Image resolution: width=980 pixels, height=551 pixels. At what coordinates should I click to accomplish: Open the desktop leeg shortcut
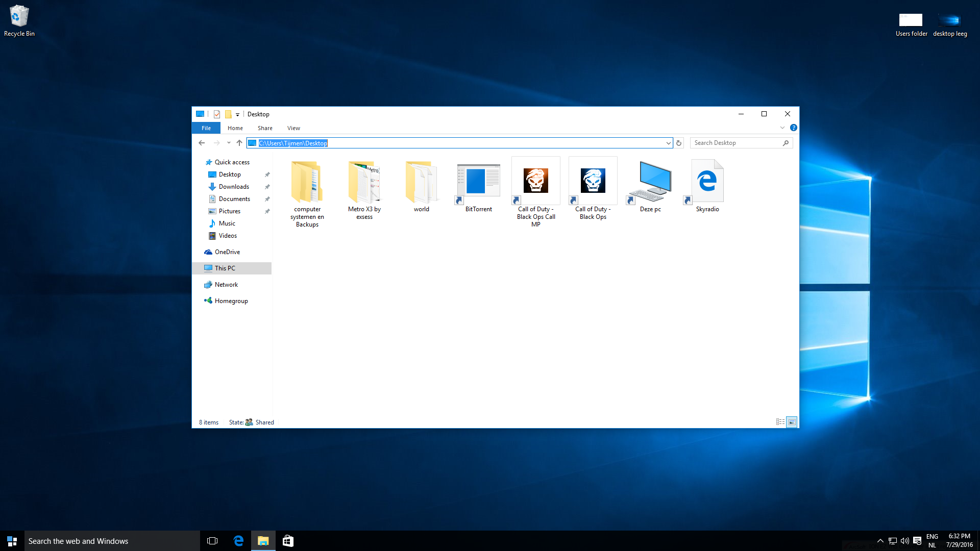[950, 24]
